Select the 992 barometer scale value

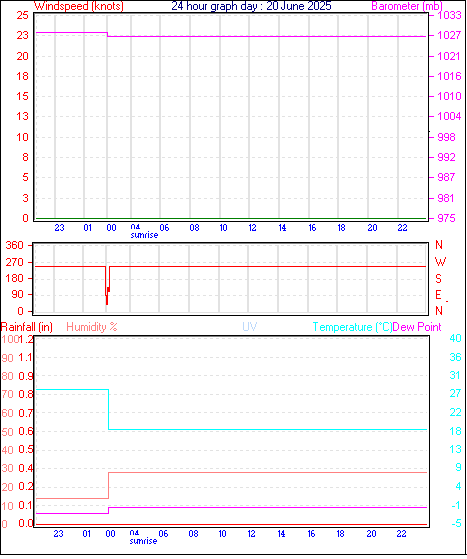point(446,157)
